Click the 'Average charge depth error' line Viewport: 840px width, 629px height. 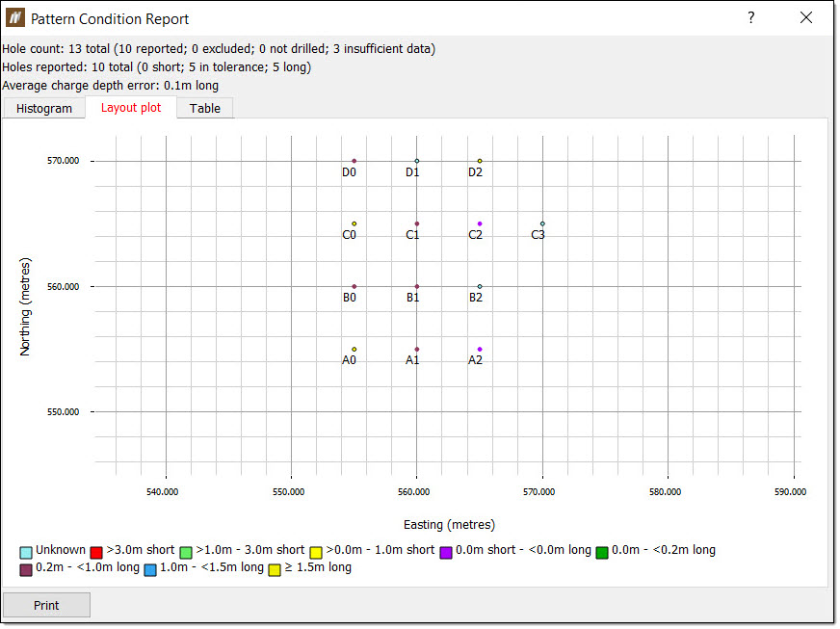[111, 85]
